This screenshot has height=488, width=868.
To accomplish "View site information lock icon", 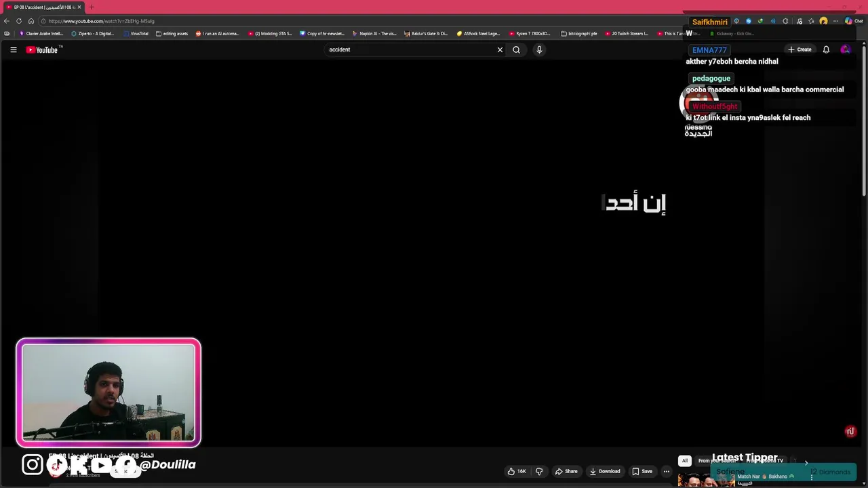I will [43, 21].
